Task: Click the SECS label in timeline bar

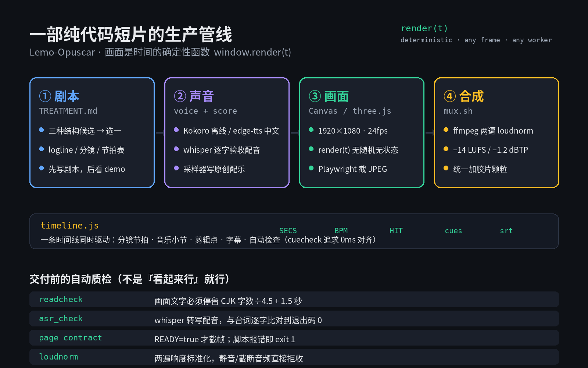Action: pos(288,231)
